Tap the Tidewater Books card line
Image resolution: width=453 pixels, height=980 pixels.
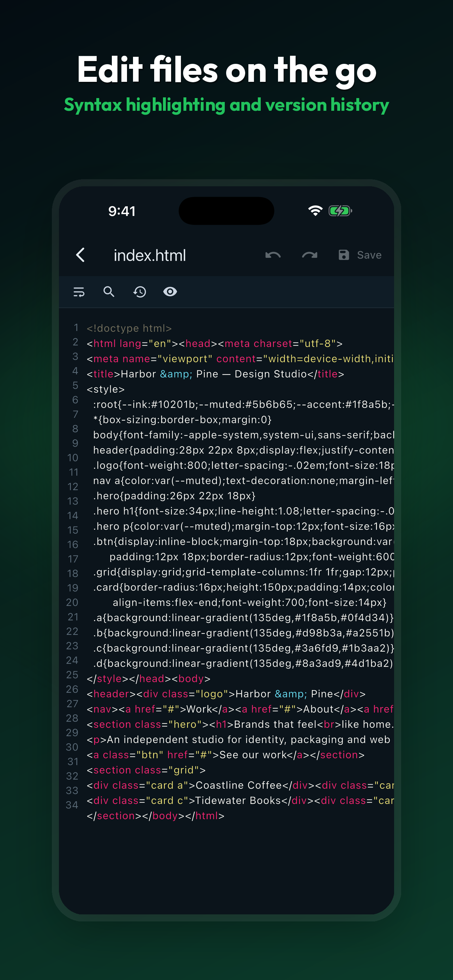tap(240, 800)
